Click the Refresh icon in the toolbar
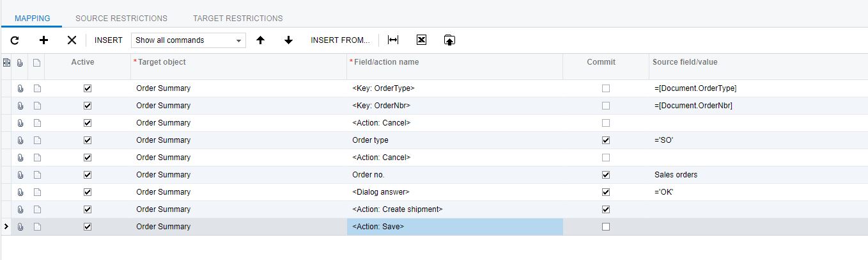 click(x=15, y=40)
